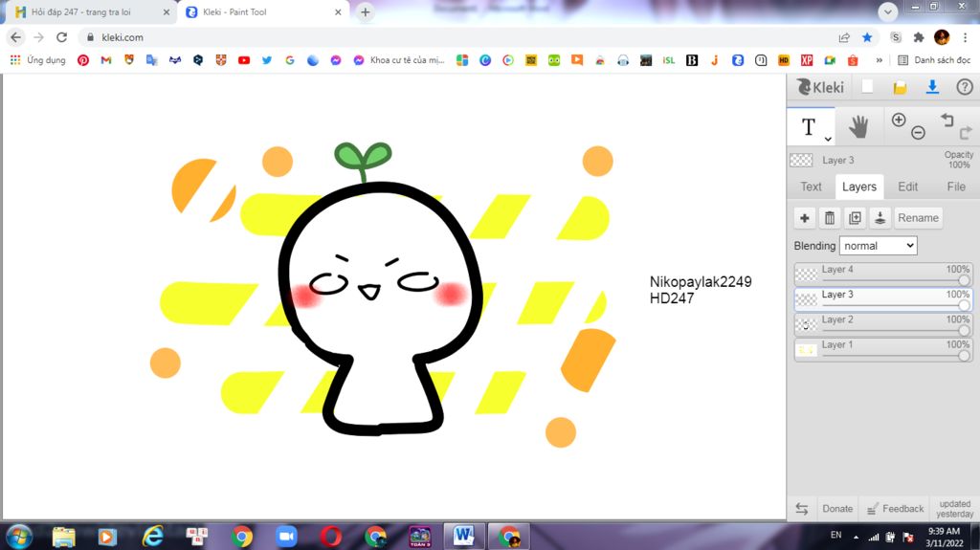Open YouTube bookmark

244,60
